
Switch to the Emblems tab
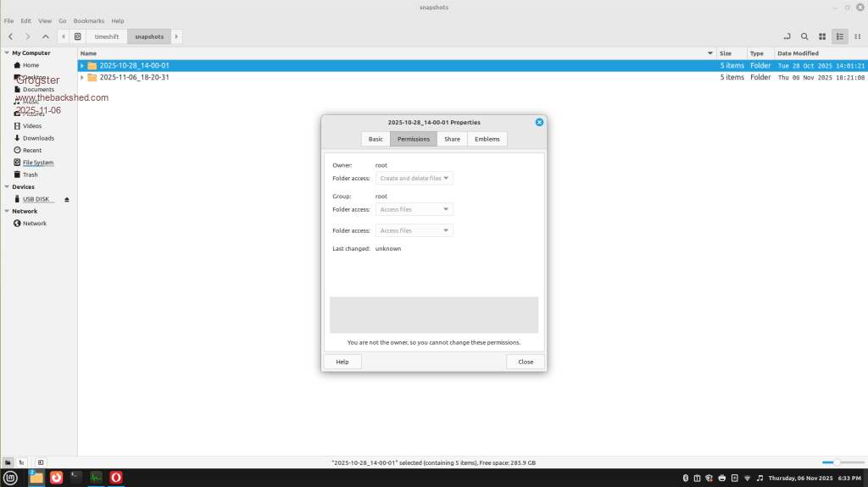click(x=487, y=139)
